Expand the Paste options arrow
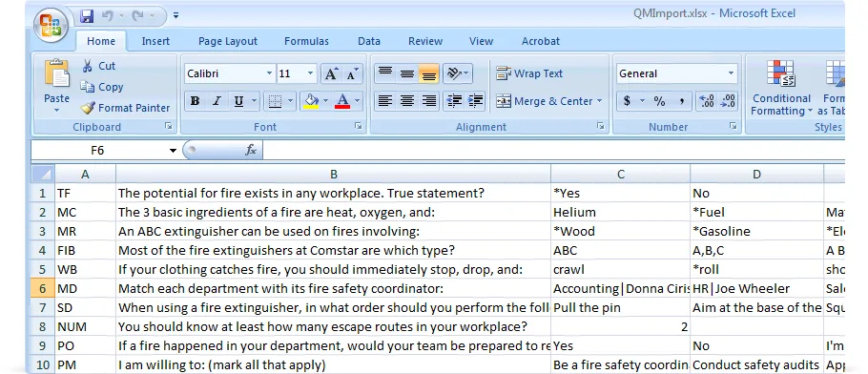This screenshot has height=374, width=868. pyautogui.click(x=56, y=111)
